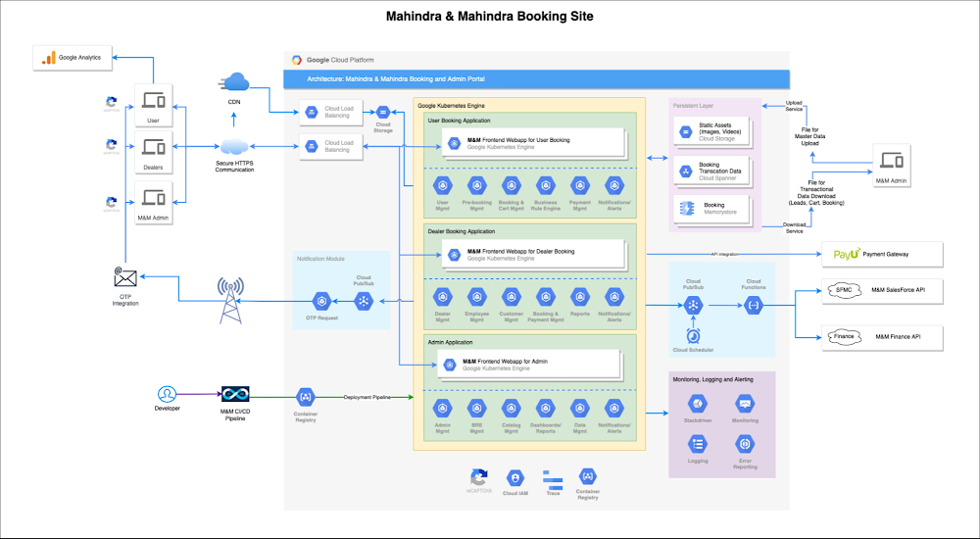Click the Cloud Functions icon
The width and height of the screenshot is (980, 539).
pos(754,306)
